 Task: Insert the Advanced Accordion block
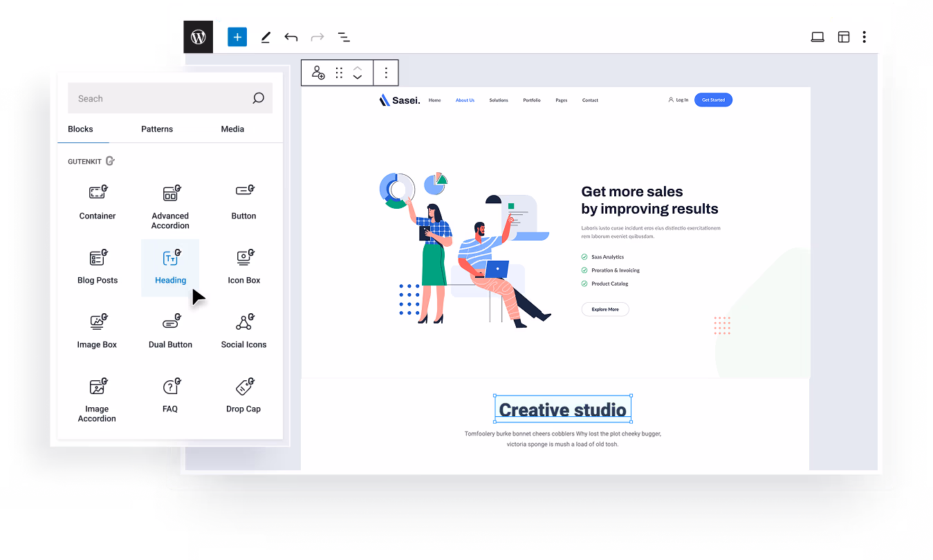(x=170, y=206)
